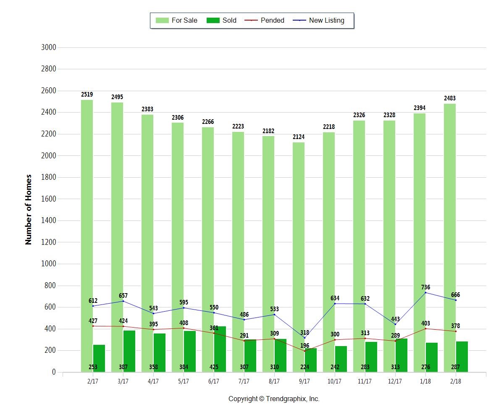
Task: Click the Pended data point at 196
Action: click(x=304, y=351)
